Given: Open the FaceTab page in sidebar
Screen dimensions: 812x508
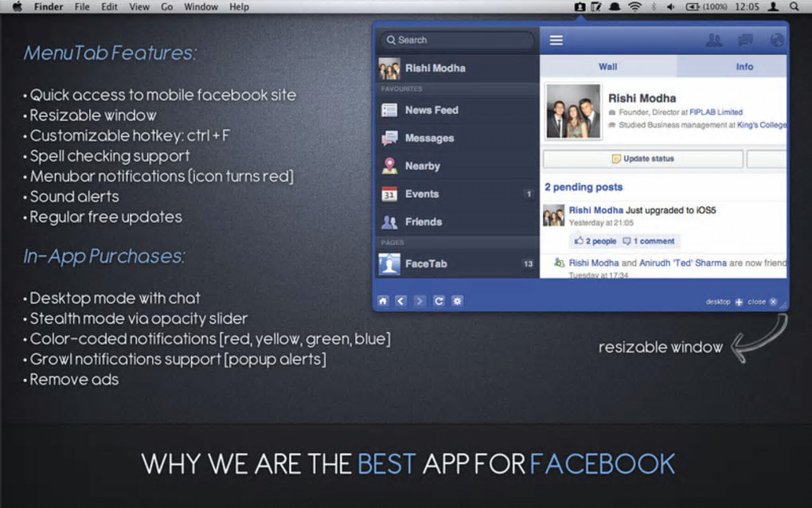Looking at the screenshot, I should (456, 264).
